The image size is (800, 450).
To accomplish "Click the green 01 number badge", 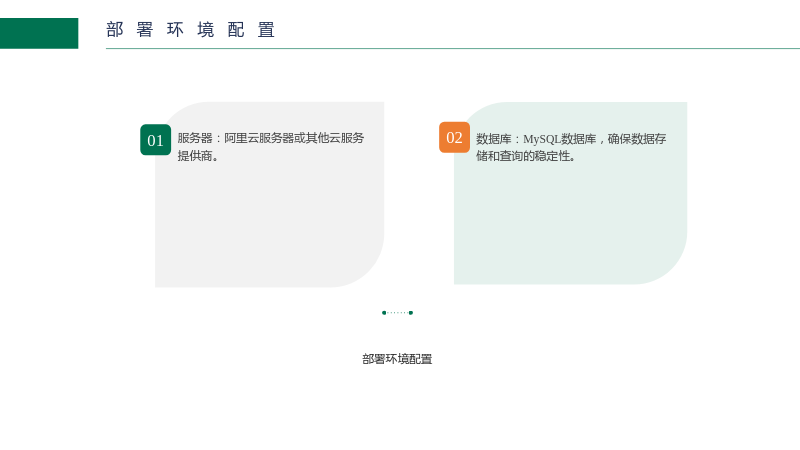I will (156, 140).
